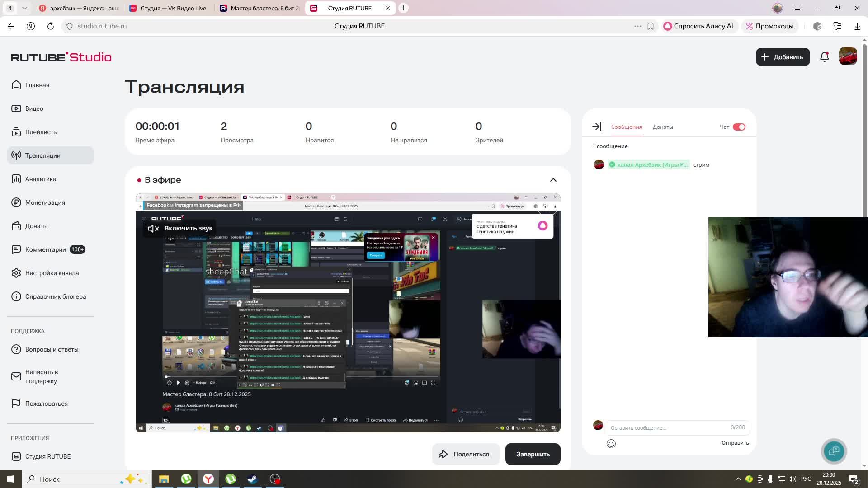The width and height of the screenshot is (868, 488).
Task: Open the Аналитика sidebar section
Action: pos(41,179)
